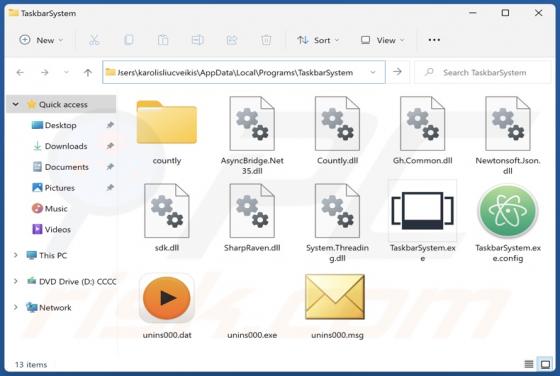560x376 pixels.
Task: Open Downloads in Quick access
Action: point(60,146)
